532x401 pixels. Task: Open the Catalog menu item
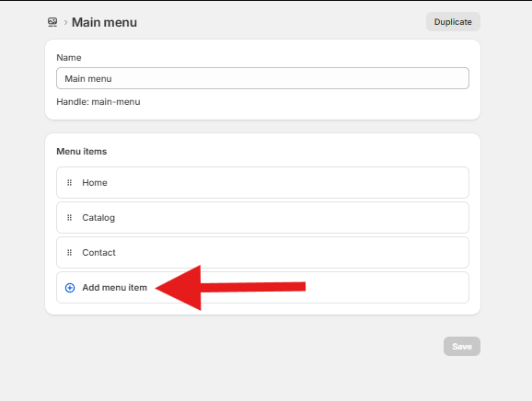coord(262,218)
